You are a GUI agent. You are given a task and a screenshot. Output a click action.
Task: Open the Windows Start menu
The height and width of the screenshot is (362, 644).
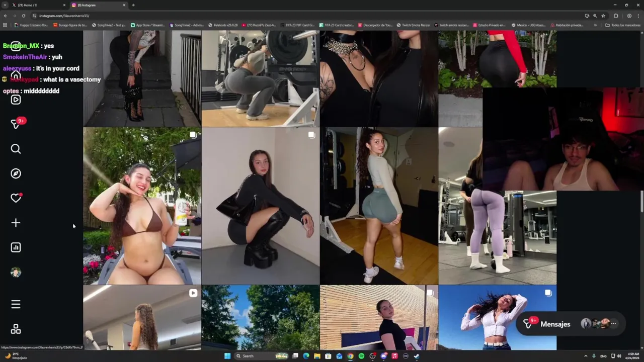pos(227,356)
